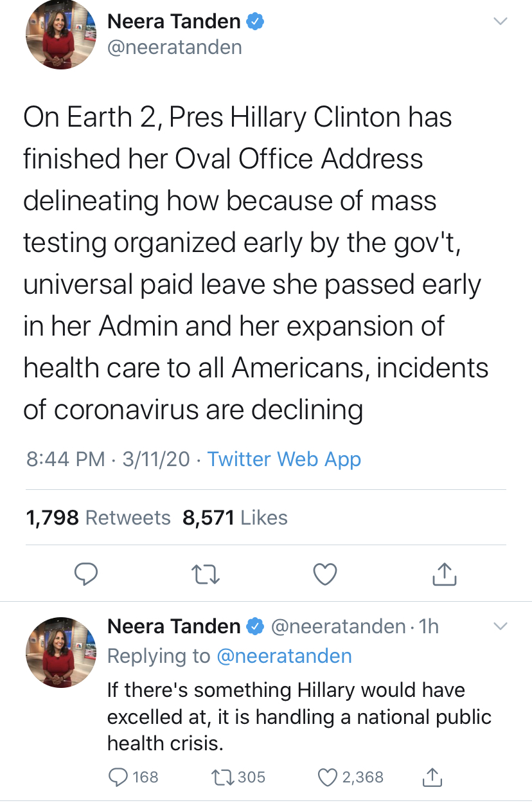Share the reply tweet about public health crisis
This screenshot has height=803, width=532.
click(x=432, y=777)
